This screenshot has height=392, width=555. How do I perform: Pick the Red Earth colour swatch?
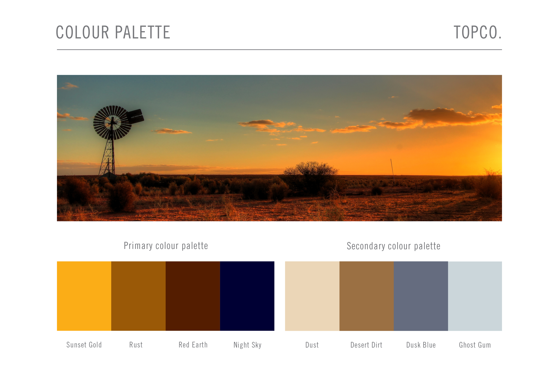(193, 296)
